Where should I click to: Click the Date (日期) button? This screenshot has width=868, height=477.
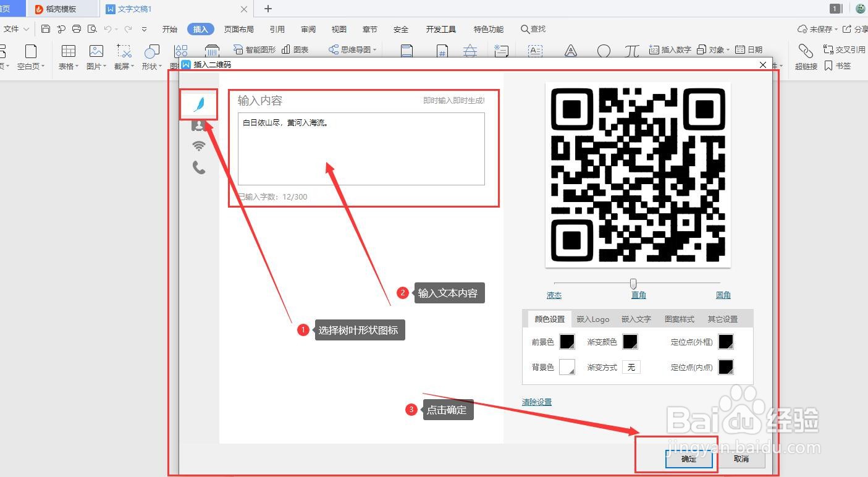[749, 49]
